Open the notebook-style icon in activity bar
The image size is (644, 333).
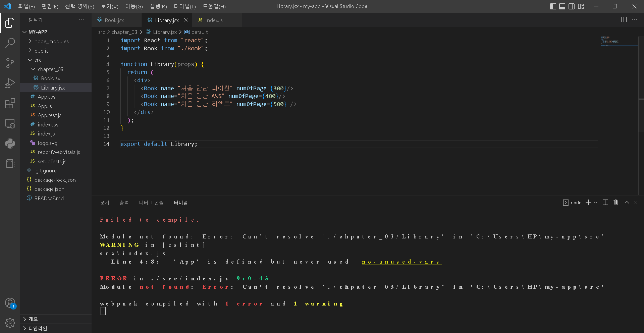tap(10, 164)
